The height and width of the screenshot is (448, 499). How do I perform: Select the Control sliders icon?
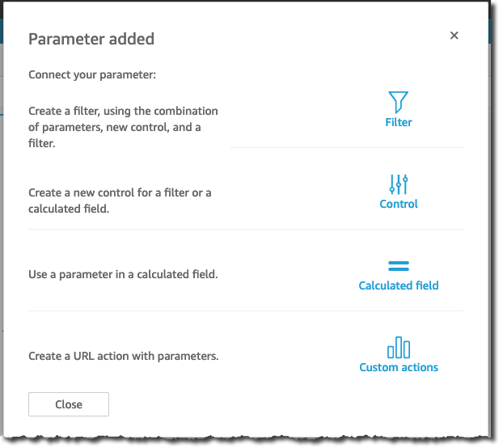point(399,184)
